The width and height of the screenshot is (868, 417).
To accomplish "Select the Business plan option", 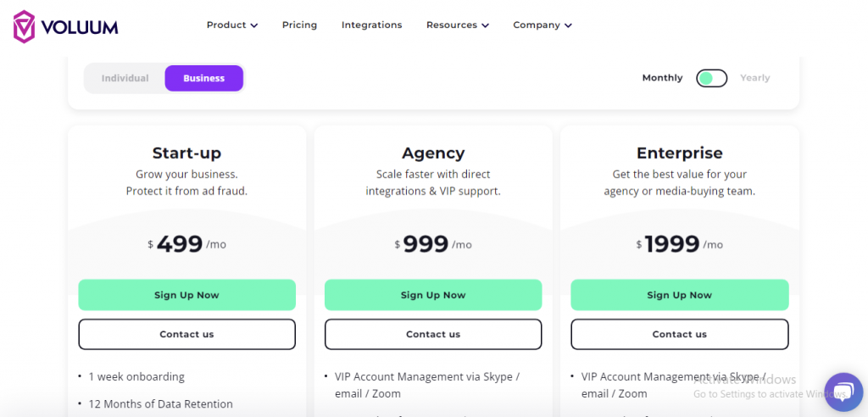I will pos(203,78).
